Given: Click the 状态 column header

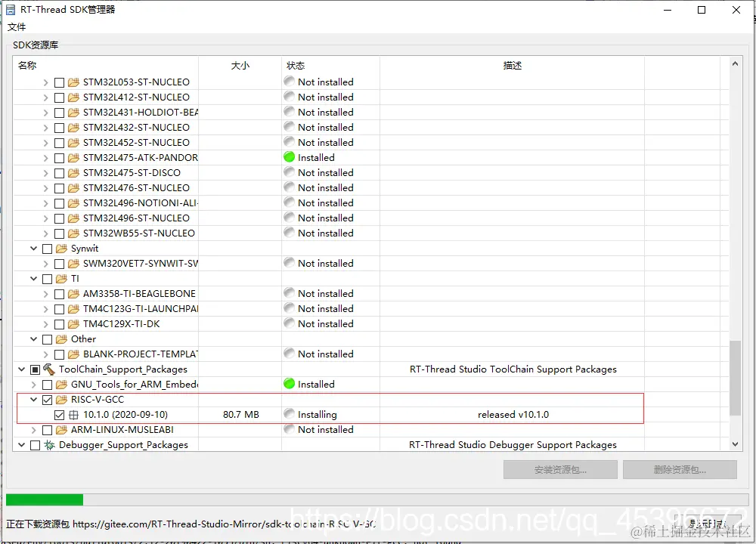Looking at the screenshot, I should [331, 66].
